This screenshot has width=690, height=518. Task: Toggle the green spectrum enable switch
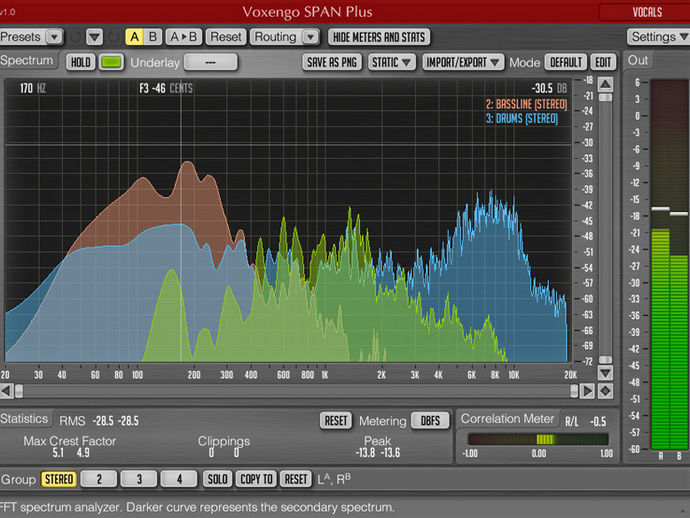click(111, 62)
